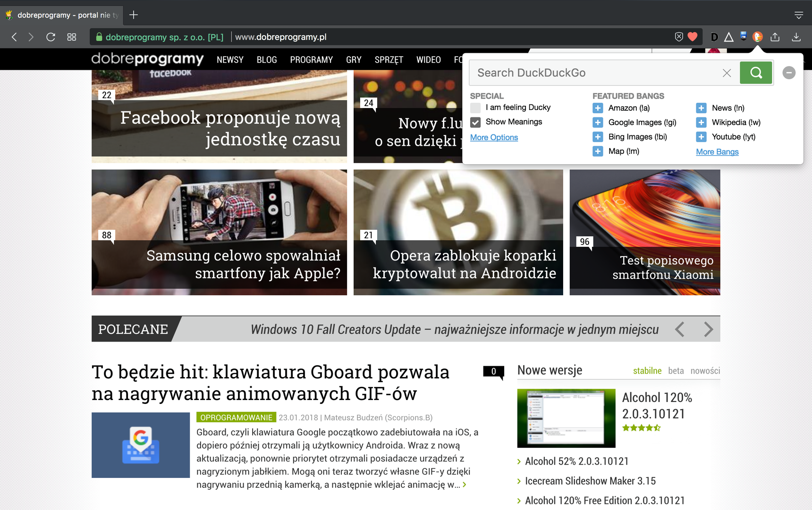The height and width of the screenshot is (510, 812).
Task: Open the Alcohol 120% Free Edition 2.0.3.10121 link
Action: pyautogui.click(x=605, y=501)
